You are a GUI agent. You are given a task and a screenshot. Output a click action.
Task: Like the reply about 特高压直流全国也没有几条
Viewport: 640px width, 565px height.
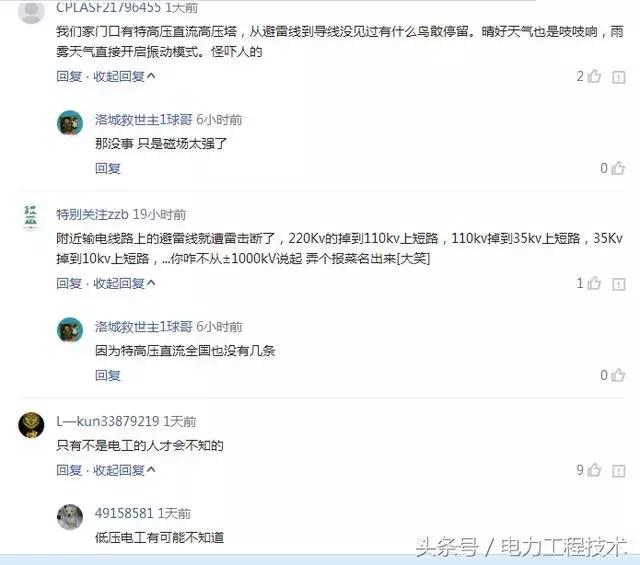(x=618, y=375)
